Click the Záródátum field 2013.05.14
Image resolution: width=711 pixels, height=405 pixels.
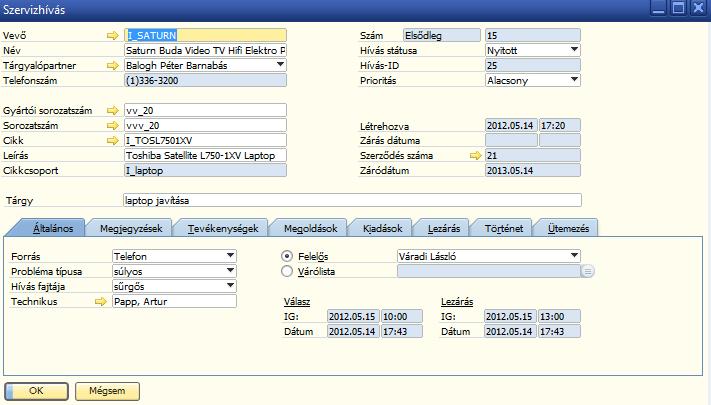[x=532, y=171]
